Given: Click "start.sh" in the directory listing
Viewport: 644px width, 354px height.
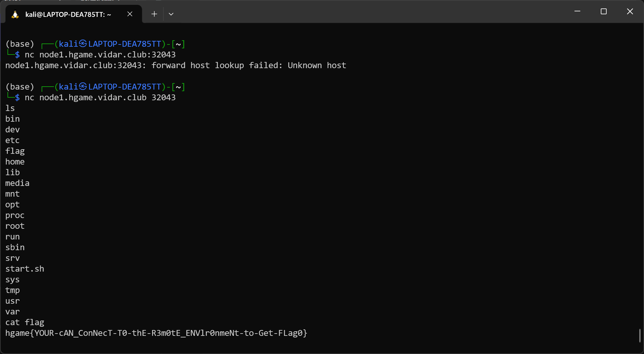Looking at the screenshot, I should point(25,269).
